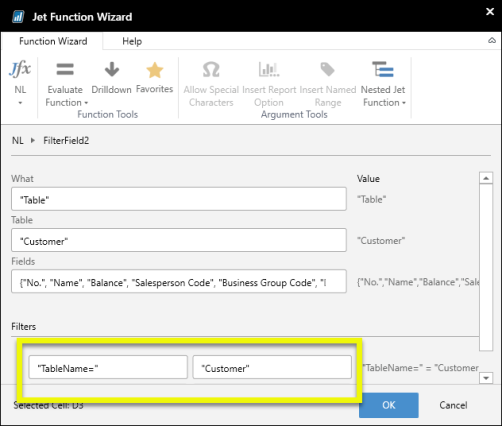Open the NL Jfx function icon
This screenshot has height=426, width=502.
pos(20,69)
